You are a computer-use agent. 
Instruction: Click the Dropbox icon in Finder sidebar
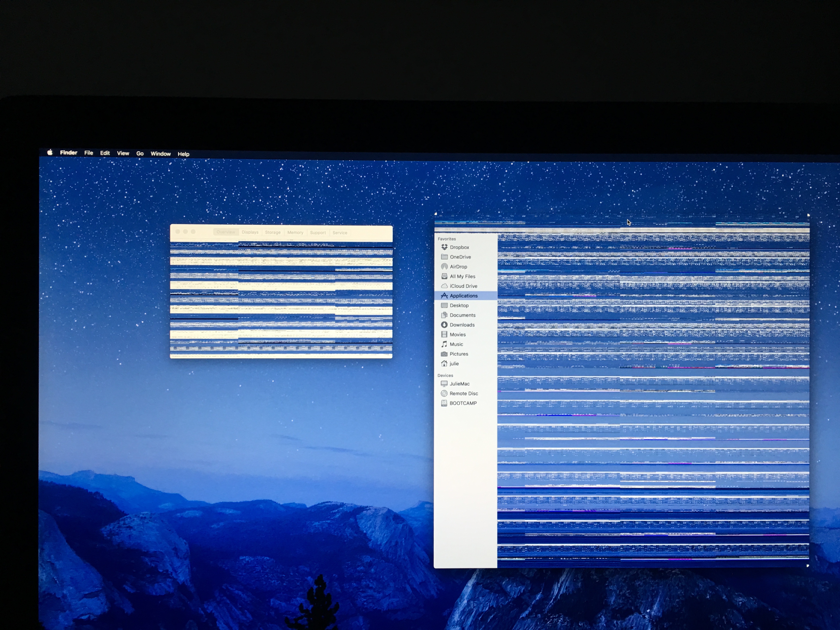click(x=444, y=247)
